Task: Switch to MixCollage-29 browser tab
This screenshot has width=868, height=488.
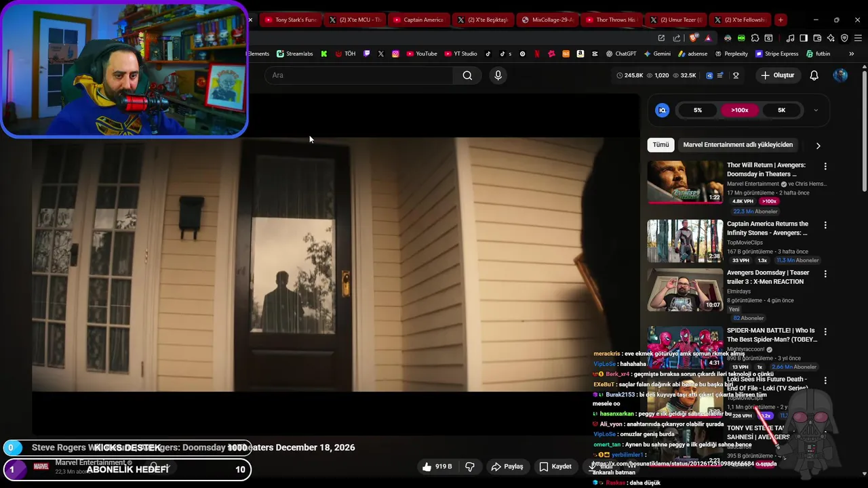Action: pos(547,20)
